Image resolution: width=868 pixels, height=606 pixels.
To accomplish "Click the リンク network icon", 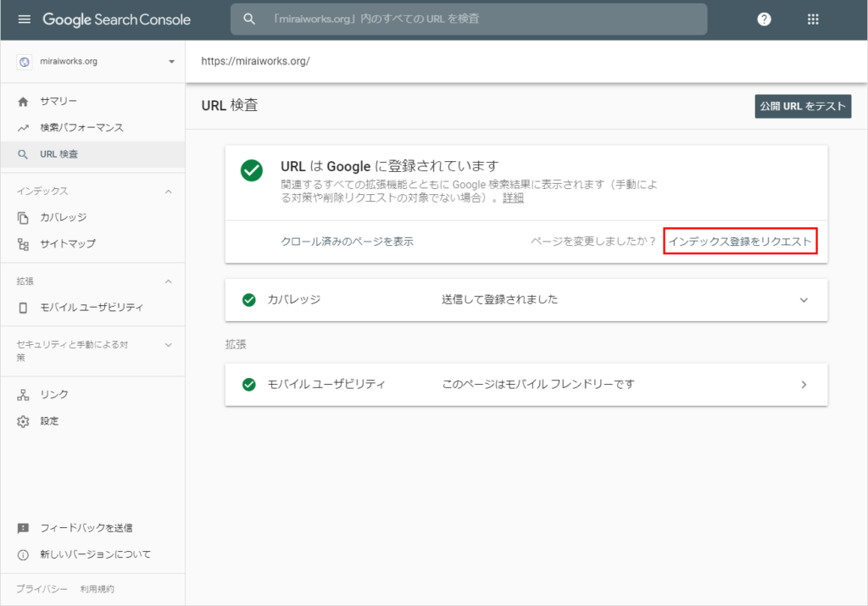I will click(x=23, y=395).
